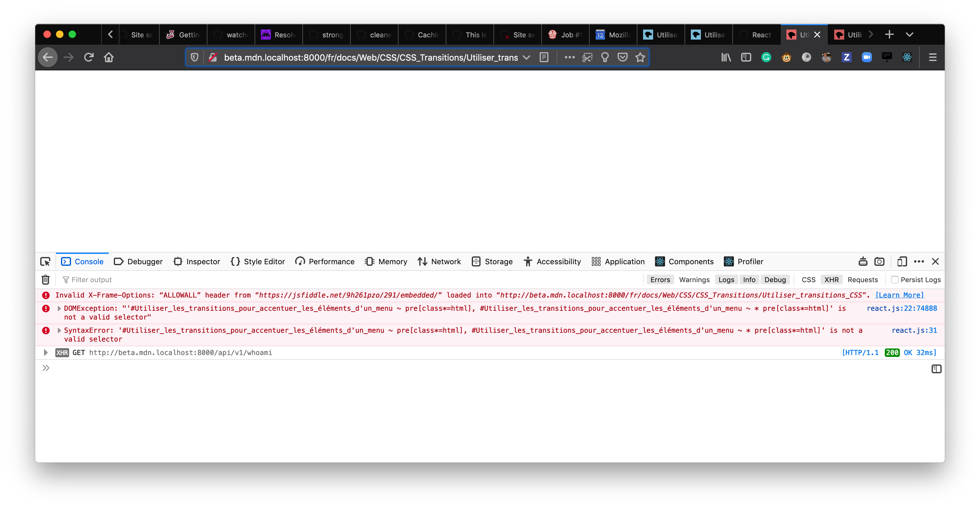This screenshot has width=980, height=509.
Task: Switch to the Debugger panel
Action: tap(138, 261)
